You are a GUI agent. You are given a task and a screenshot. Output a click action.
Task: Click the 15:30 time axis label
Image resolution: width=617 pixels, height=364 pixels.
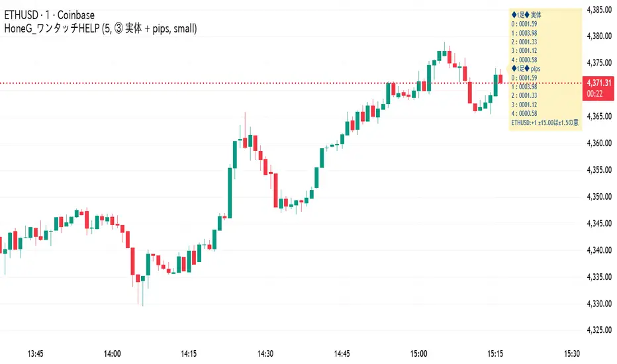(x=572, y=353)
